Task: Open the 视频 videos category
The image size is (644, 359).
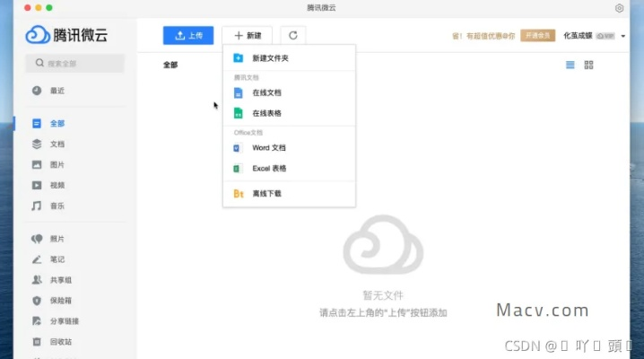Action: [57, 185]
